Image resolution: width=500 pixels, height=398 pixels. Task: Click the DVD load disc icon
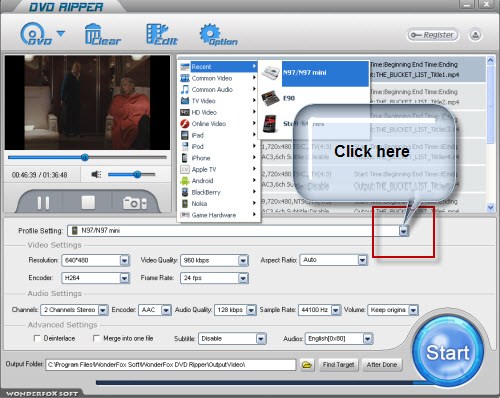[36, 34]
